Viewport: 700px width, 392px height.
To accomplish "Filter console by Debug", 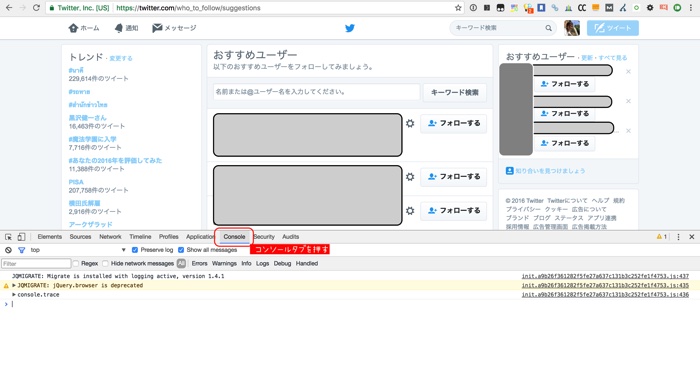I will (282, 263).
